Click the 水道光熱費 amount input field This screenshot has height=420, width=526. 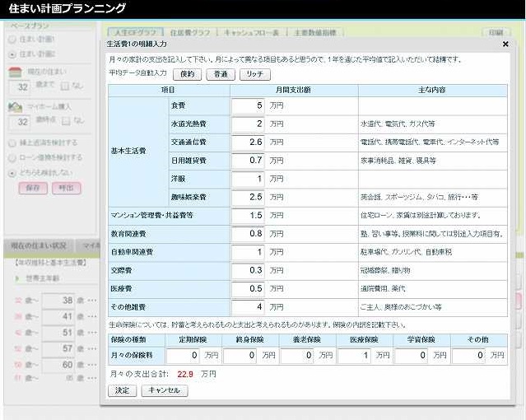click(248, 124)
